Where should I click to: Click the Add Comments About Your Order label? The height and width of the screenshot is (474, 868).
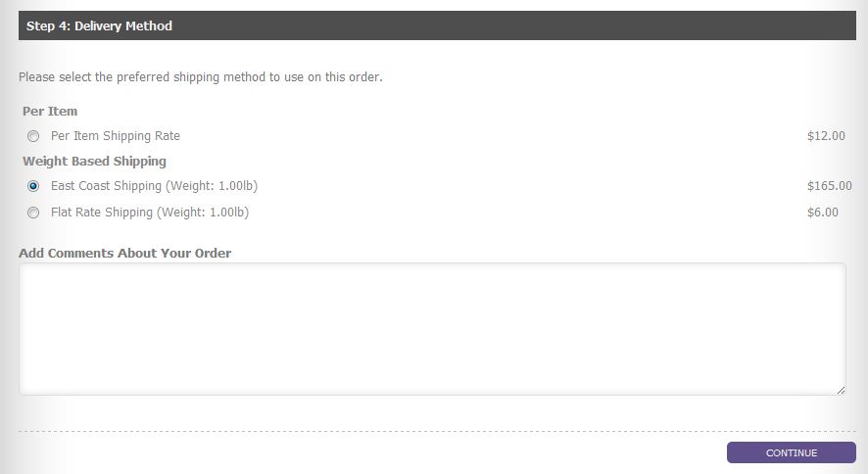(124, 254)
